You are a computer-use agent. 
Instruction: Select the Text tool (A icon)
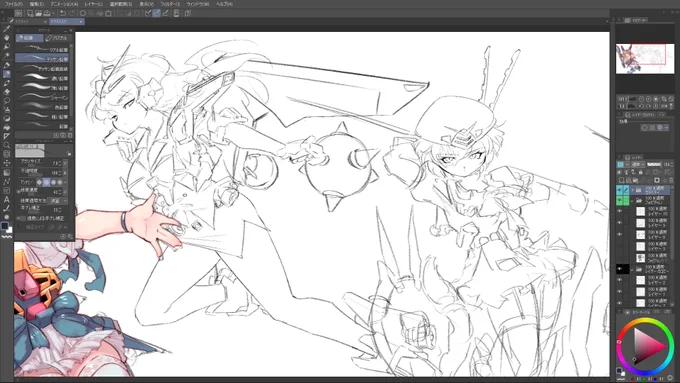[x=7, y=200]
